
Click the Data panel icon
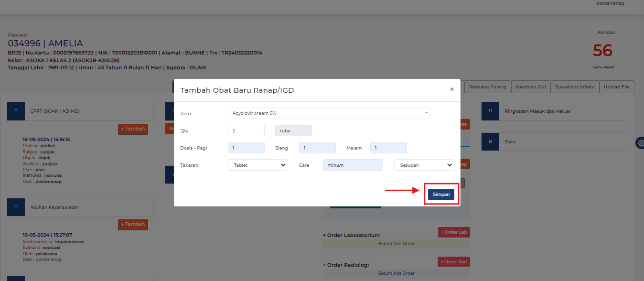[x=490, y=142]
